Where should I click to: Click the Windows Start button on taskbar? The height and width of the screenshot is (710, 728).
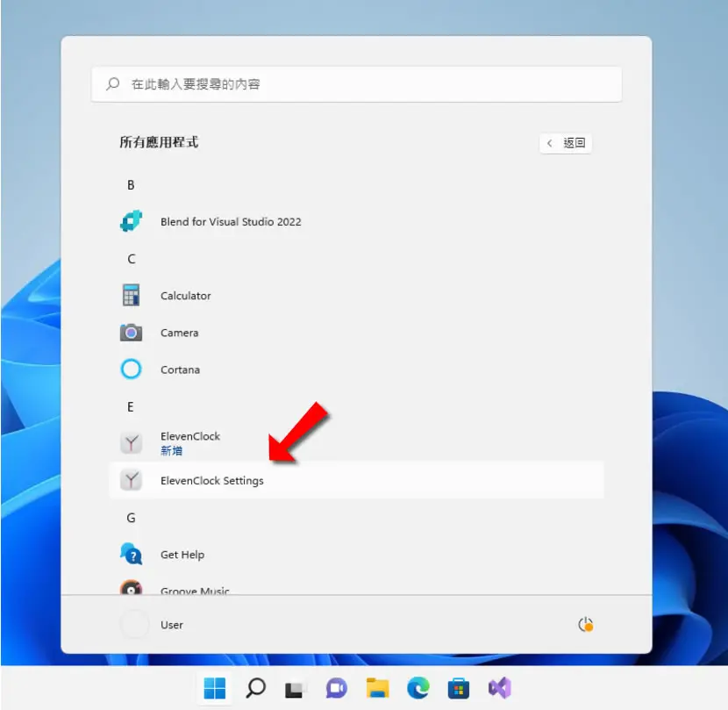(215, 688)
